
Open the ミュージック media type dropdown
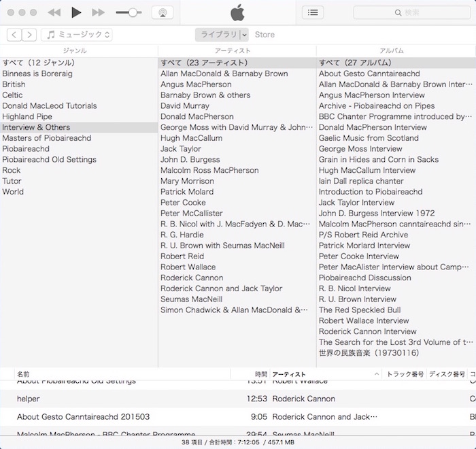click(x=76, y=35)
